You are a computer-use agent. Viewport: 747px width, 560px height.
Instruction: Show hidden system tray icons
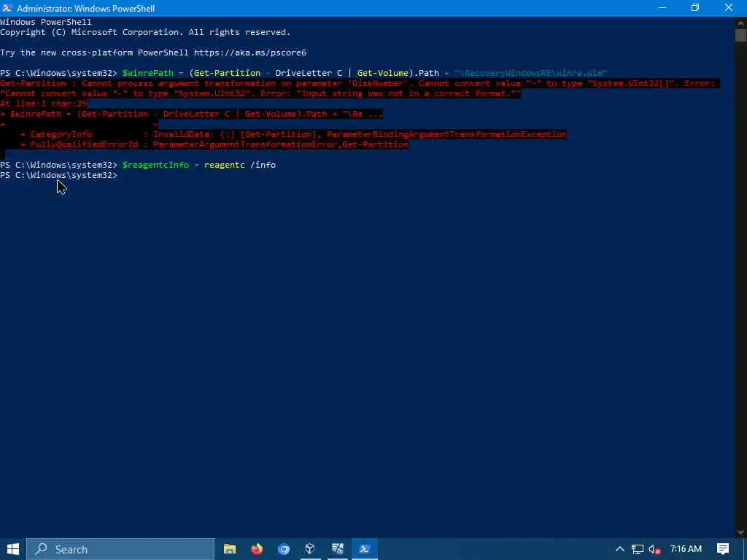tap(620, 549)
